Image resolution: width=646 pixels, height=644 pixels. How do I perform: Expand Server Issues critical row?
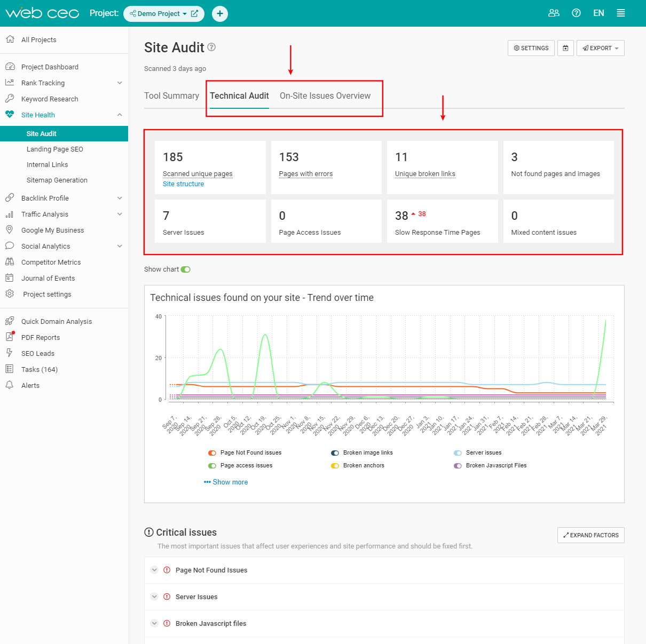point(154,597)
